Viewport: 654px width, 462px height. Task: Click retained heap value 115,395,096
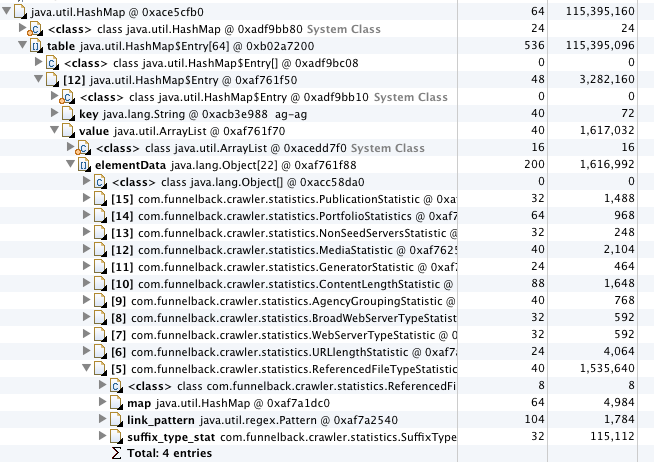pos(600,45)
